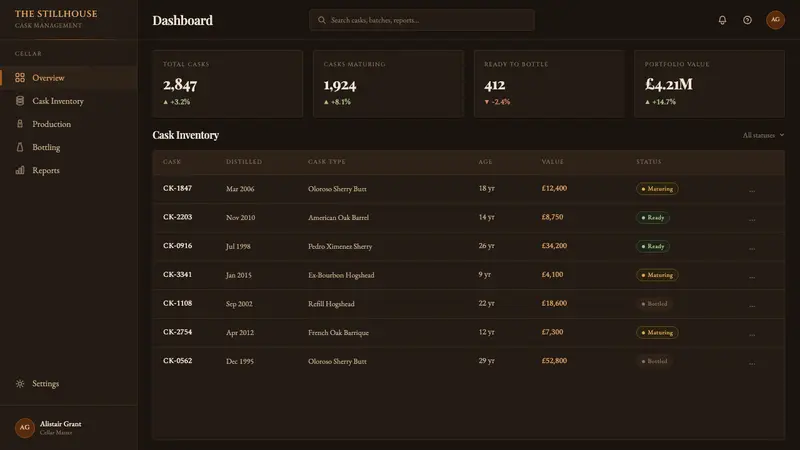Image resolution: width=800 pixels, height=450 pixels.
Task: Click the Ready badge for CK-0916
Action: coord(653,246)
